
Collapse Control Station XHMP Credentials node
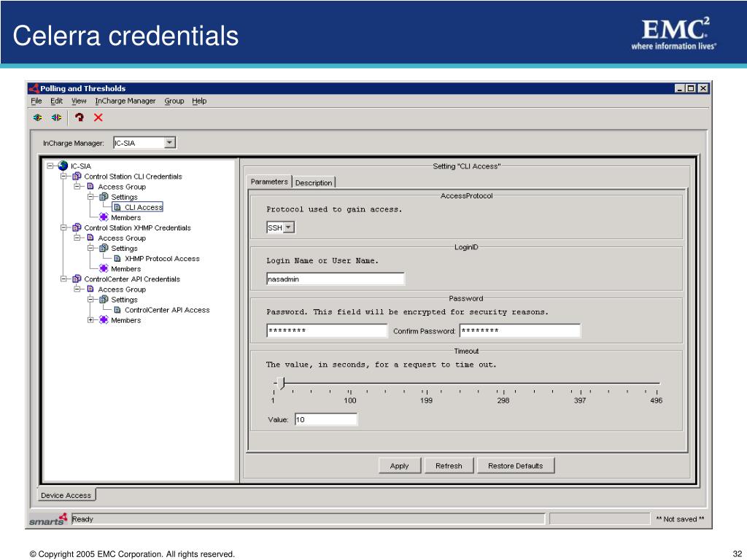pos(63,227)
